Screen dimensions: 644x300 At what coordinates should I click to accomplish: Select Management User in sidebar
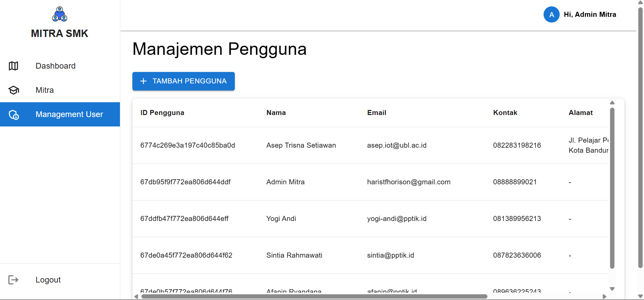(x=69, y=114)
